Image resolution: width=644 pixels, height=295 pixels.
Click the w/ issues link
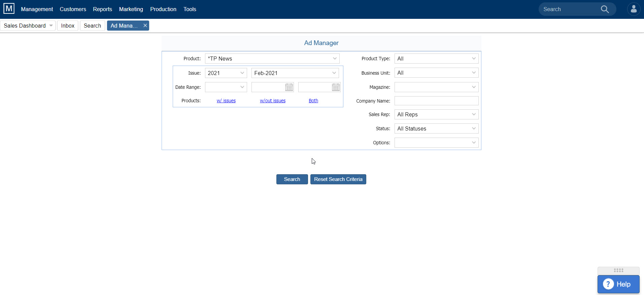[x=226, y=101]
